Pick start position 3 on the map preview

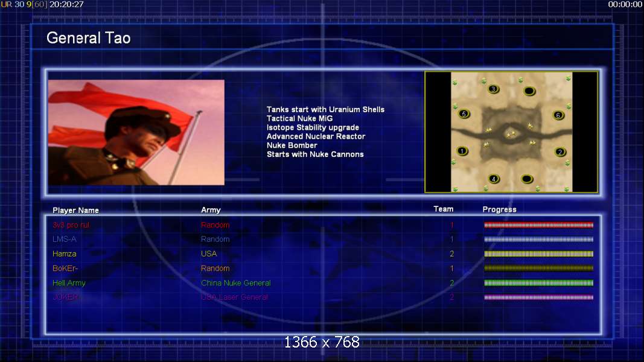click(493, 89)
